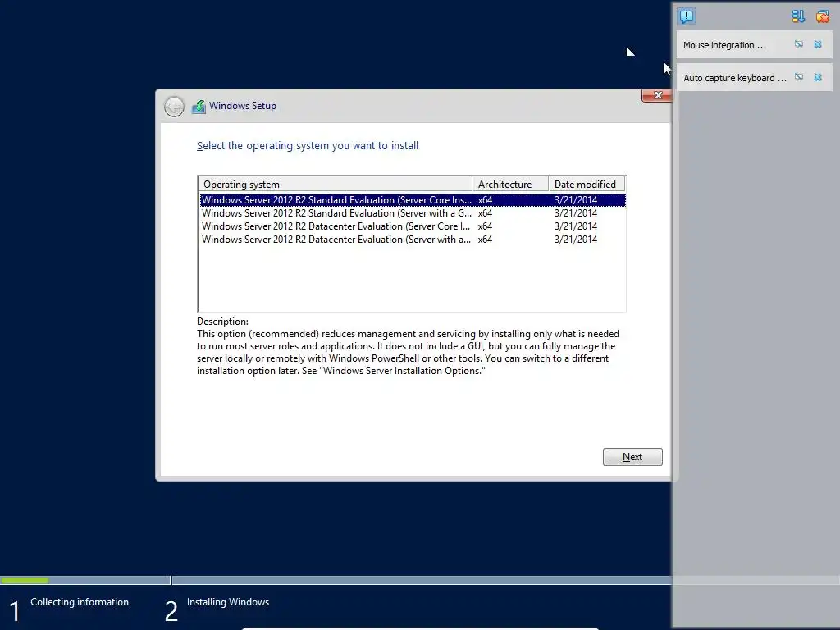840x630 pixels.
Task: Click the don't-show-again icon for Mouse integration
Action: [x=799, y=44]
